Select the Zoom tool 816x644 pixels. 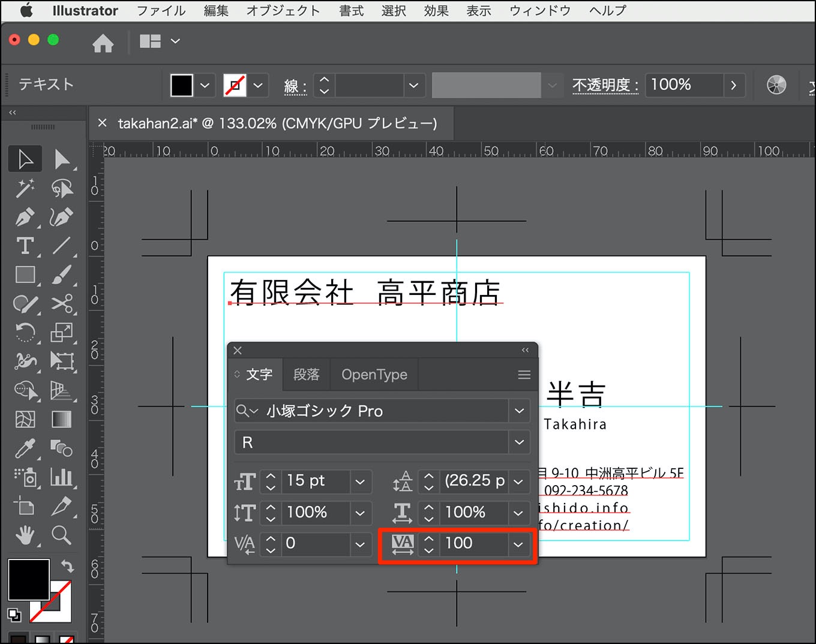pos(62,535)
